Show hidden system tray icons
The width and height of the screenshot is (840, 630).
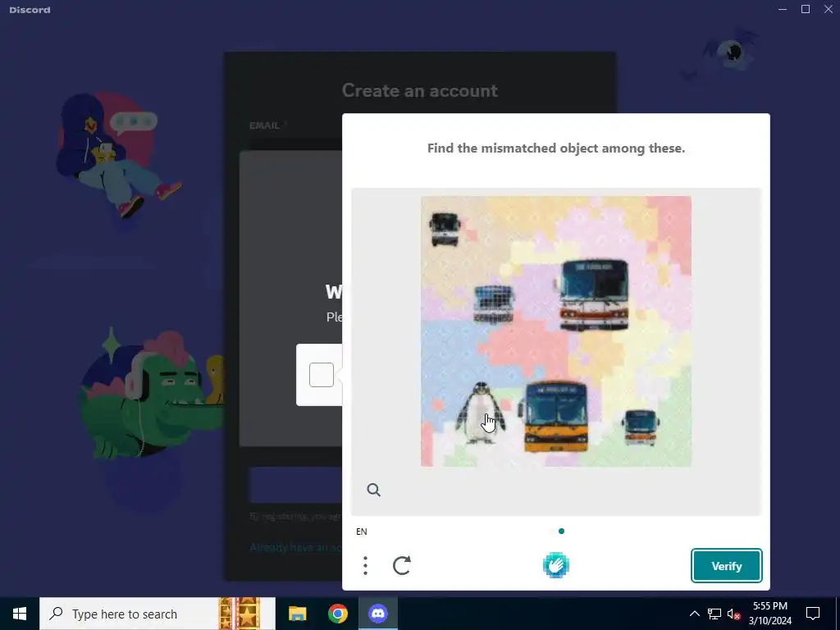point(694,614)
